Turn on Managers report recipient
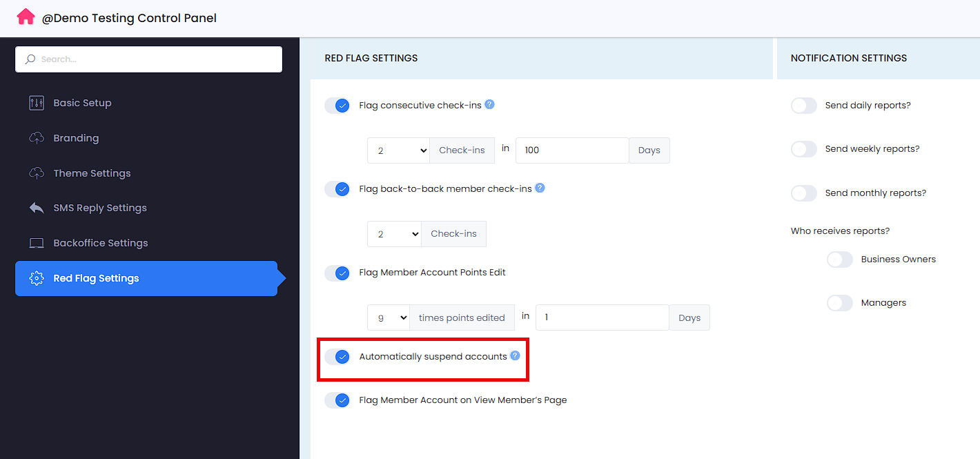Image resolution: width=980 pixels, height=459 pixels. pos(840,303)
